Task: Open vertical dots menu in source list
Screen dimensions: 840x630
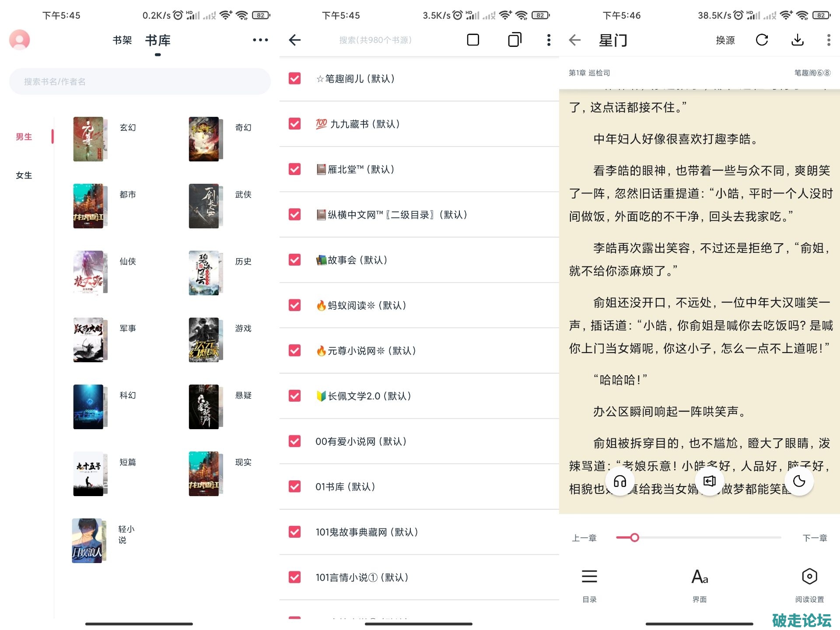Action: 549,40
